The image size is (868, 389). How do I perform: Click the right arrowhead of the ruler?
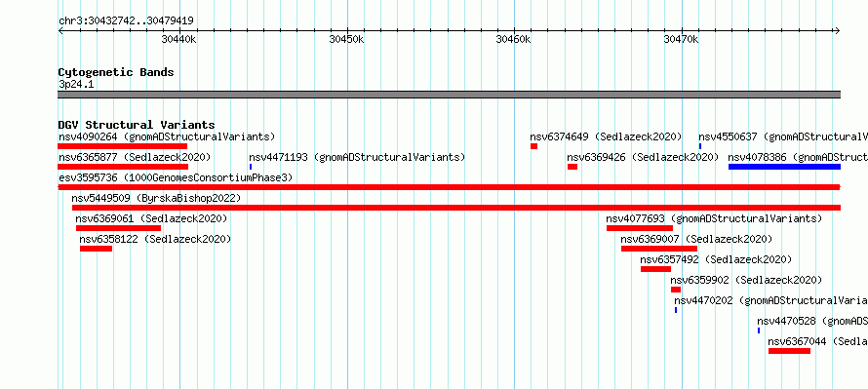(838, 31)
